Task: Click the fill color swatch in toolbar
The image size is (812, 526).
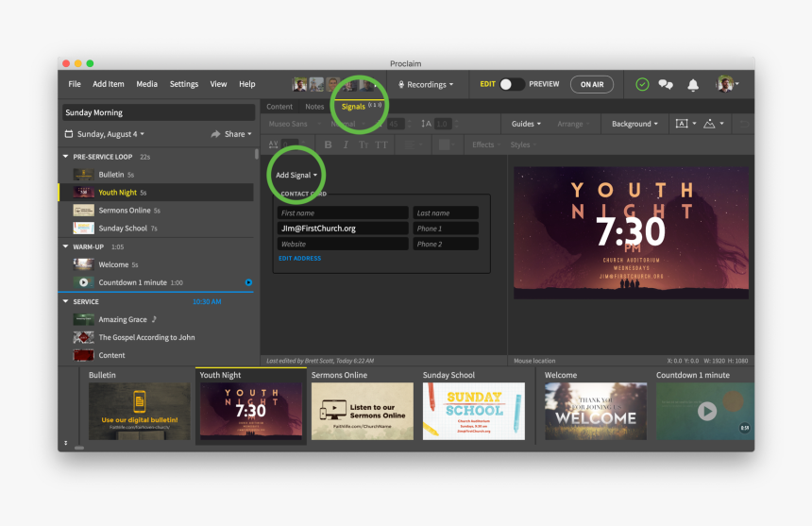Action: pos(445,145)
